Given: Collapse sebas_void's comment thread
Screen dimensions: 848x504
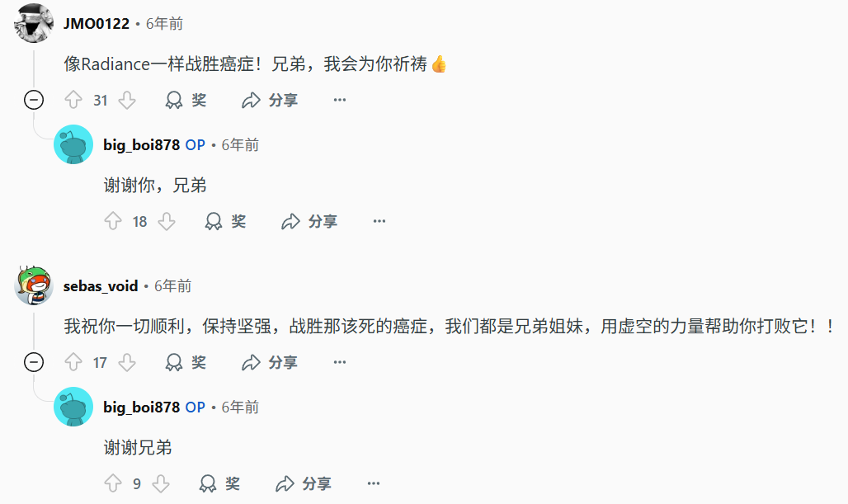Looking at the screenshot, I should (x=34, y=362).
